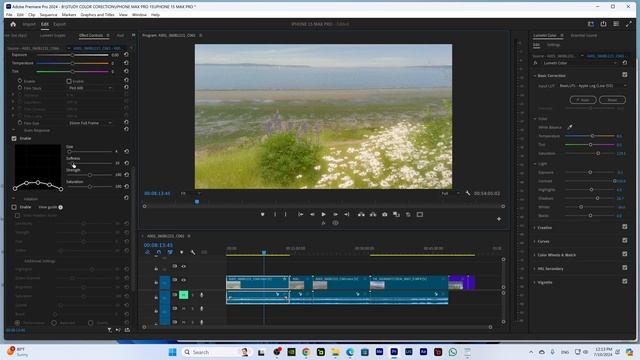Toggle the Halation Enable checkbox
640x360 pixels.
click(x=14, y=207)
